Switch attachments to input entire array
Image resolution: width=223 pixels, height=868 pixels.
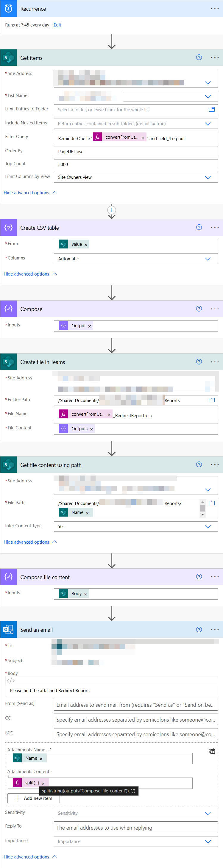click(x=212, y=750)
